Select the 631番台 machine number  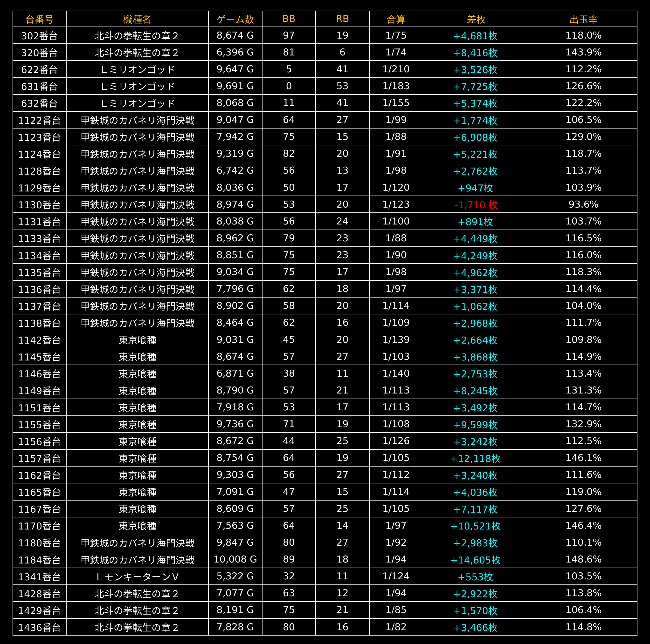[39, 86]
